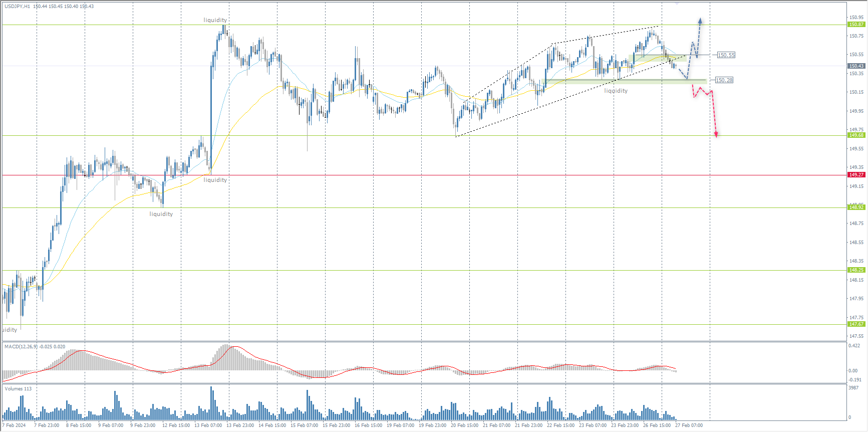This screenshot has height=432, width=868.
Task: Click the 150.15 price axis value
Action: tap(856, 92)
